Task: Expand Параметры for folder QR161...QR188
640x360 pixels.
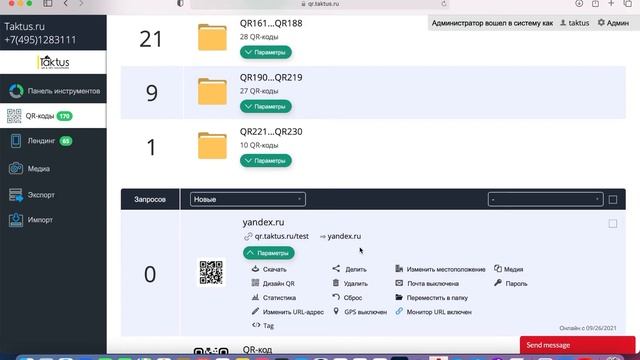Action: coord(266,52)
